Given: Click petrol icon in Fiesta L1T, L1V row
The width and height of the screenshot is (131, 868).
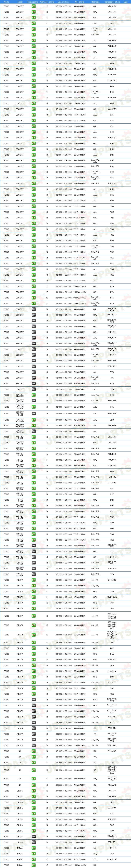Looking at the screenshot, I should tap(34, 683).
